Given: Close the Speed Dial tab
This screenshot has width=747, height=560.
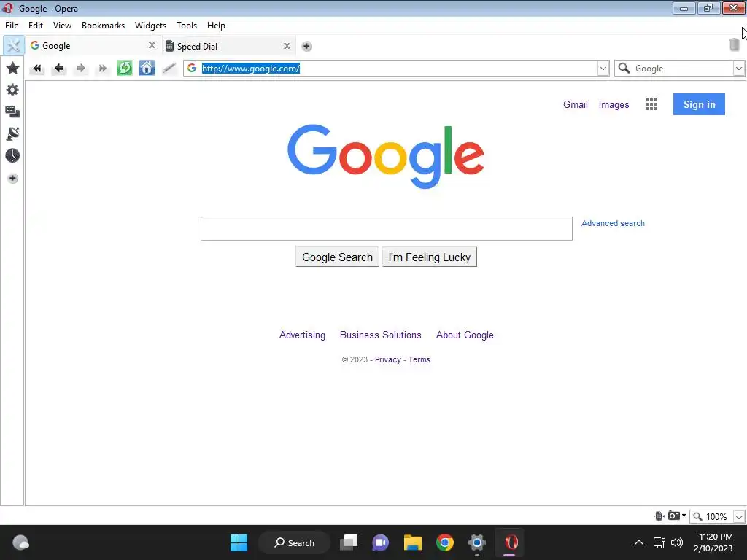Looking at the screenshot, I should [x=287, y=46].
